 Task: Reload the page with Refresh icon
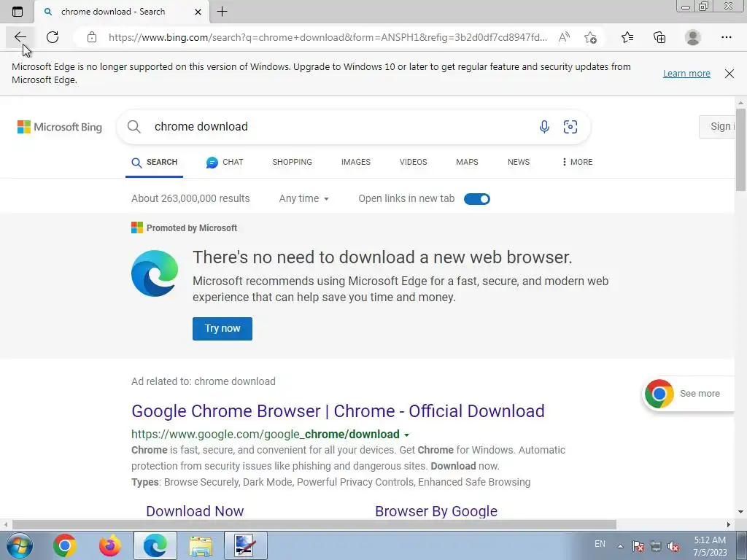coord(53,37)
